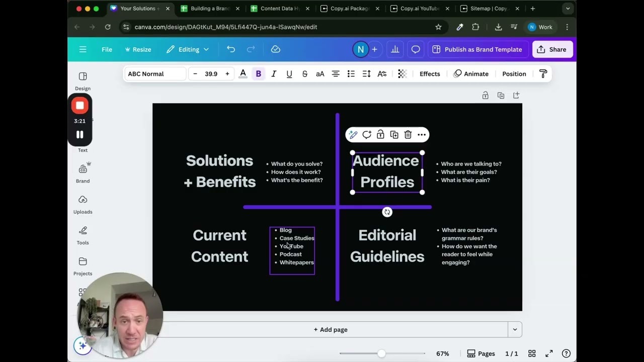Image resolution: width=644 pixels, height=362 pixels.
Task: Expand the page list chevron
Action: 515,330
